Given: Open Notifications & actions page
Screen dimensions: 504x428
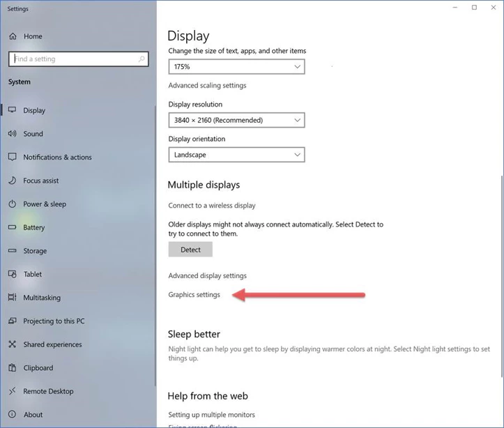Looking at the screenshot, I should pyautogui.click(x=57, y=157).
